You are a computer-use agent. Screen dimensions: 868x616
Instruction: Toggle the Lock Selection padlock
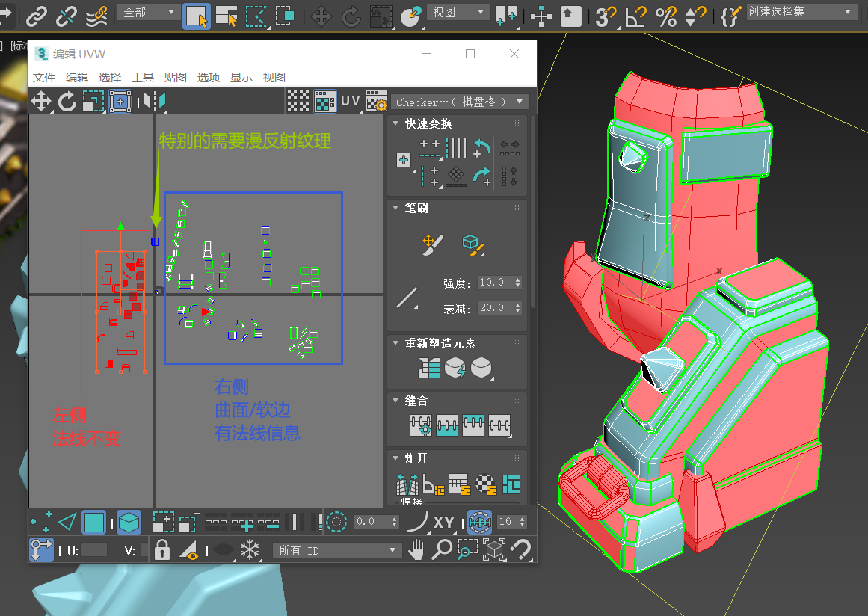[161, 550]
